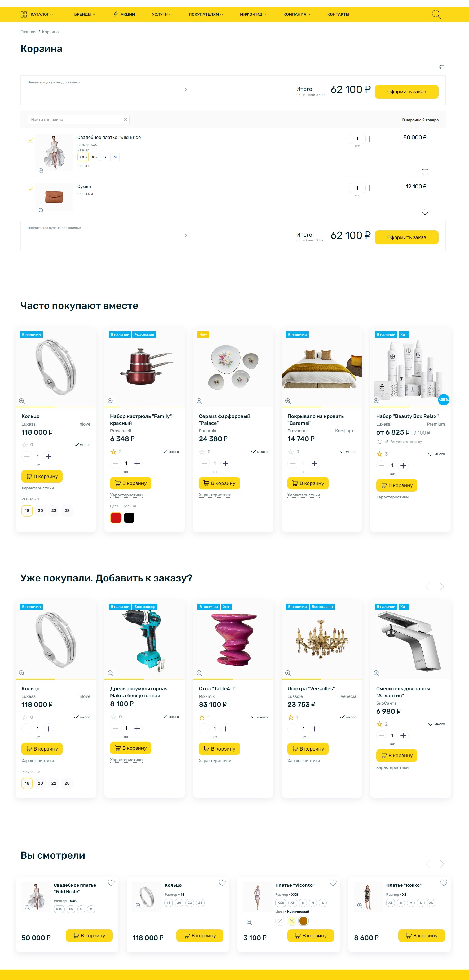Open Характеристики link for Сервиз фарфоровый

215,495
